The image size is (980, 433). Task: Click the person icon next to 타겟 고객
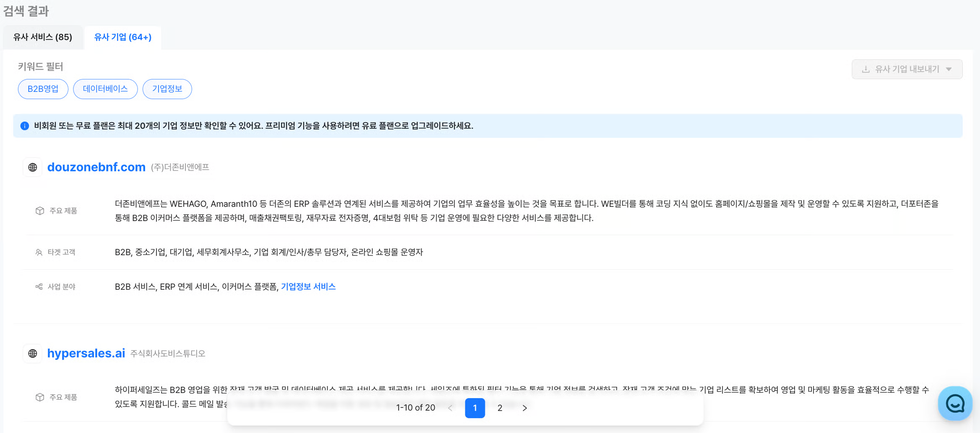39,252
